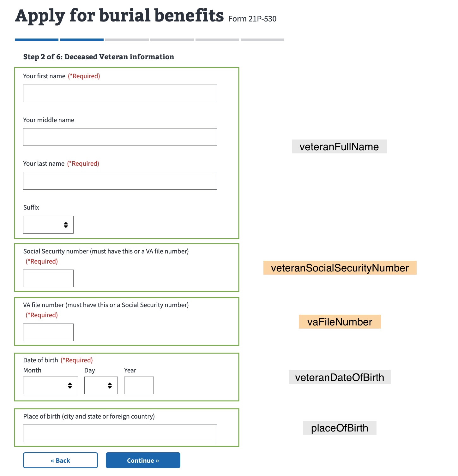The image size is (458, 476).
Task: Select the last name input field
Action: click(120, 181)
